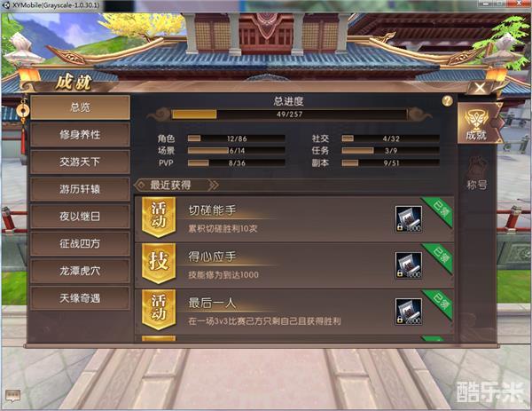Screen dimensions: 532x411
Task: Click the reward item icon for 切磋能手
Action: coord(409,219)
